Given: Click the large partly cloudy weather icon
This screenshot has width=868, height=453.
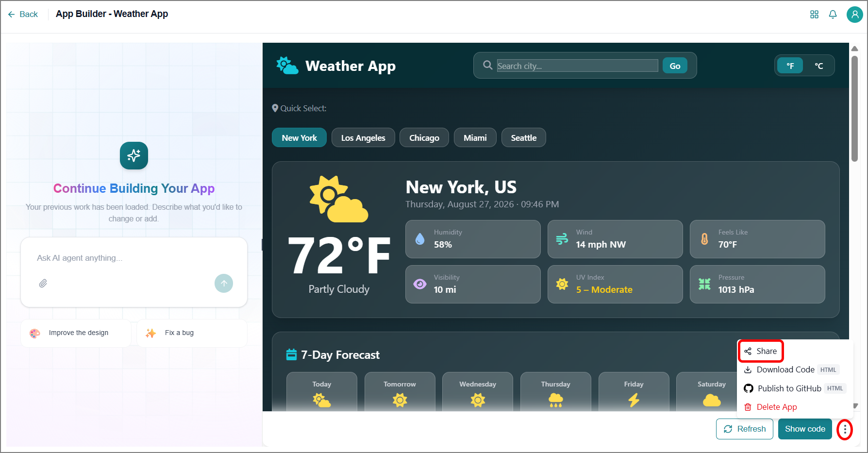Looking at the screenshot, I should (339, 199).
